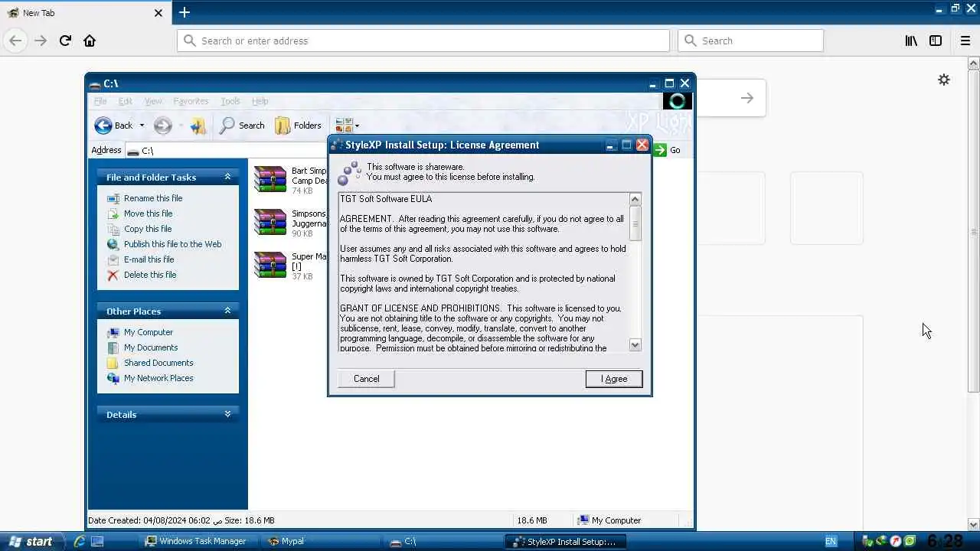The image size is (980, 551).
Task: Focus the browser Search field
Action: tap(750, 41)
